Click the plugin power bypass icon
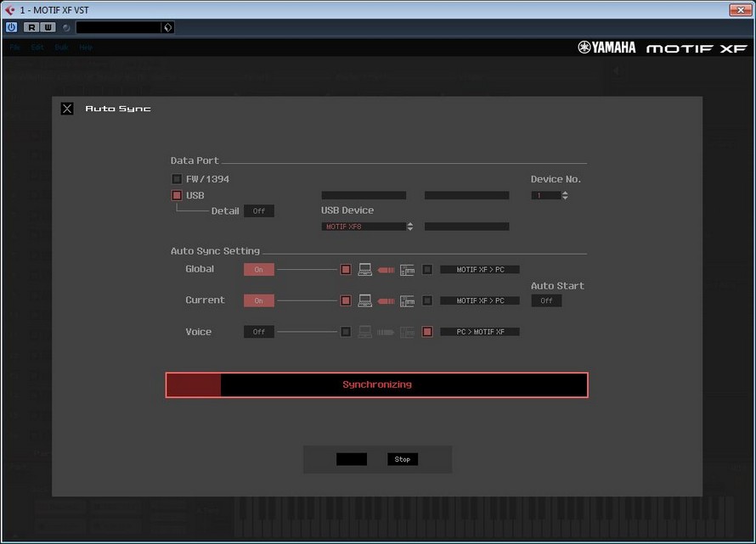Image resolution: width=756 pixels, height=544 pixels. [x=11, y=27]
